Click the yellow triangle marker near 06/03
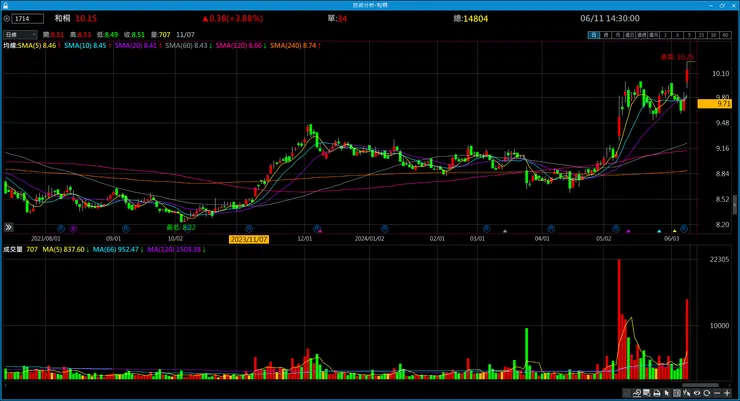The width and height of the screenshot is (740, 401). (x=674, y=231)
